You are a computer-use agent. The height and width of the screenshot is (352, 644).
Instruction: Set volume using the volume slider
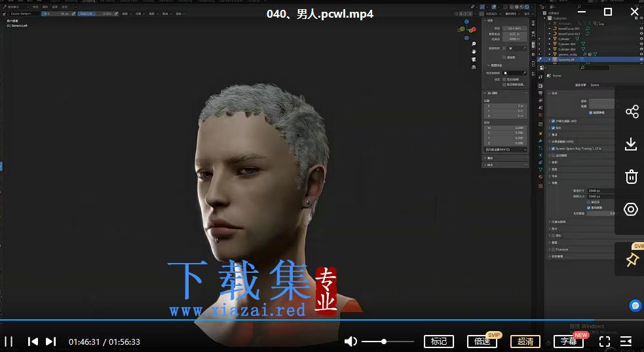click(x=387, y=342)
